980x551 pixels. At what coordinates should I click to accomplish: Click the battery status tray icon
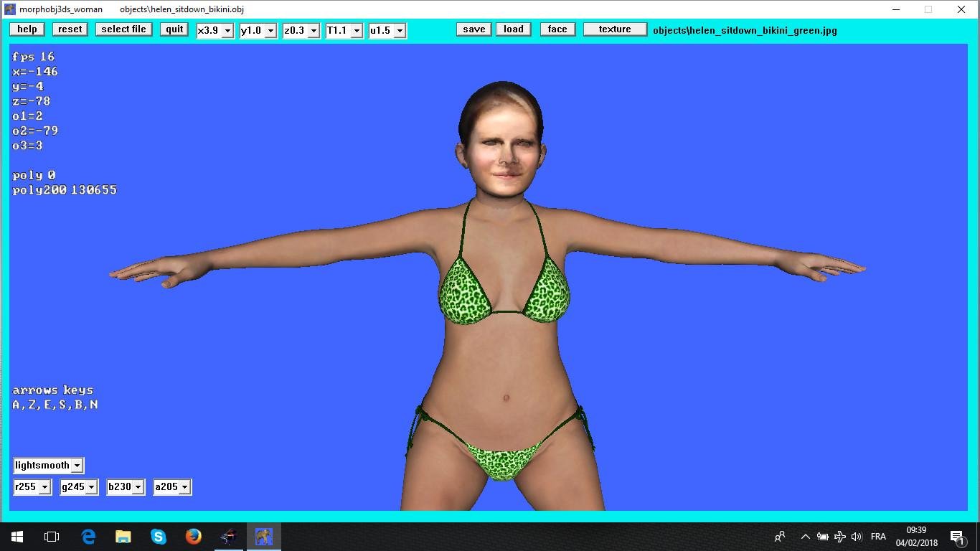click(x=822, y=536)
